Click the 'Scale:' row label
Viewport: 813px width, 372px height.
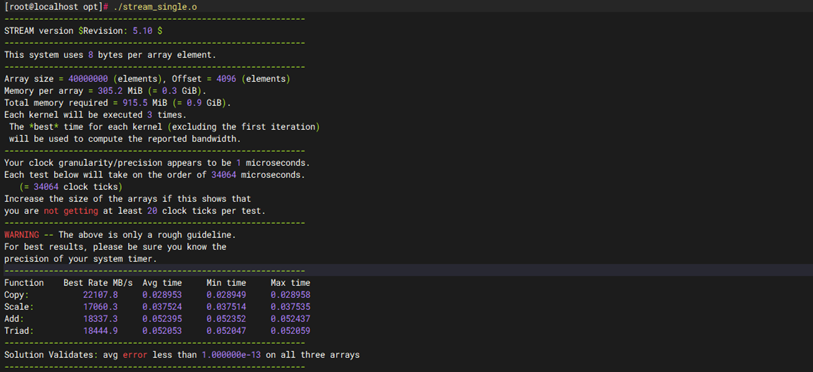19,307
